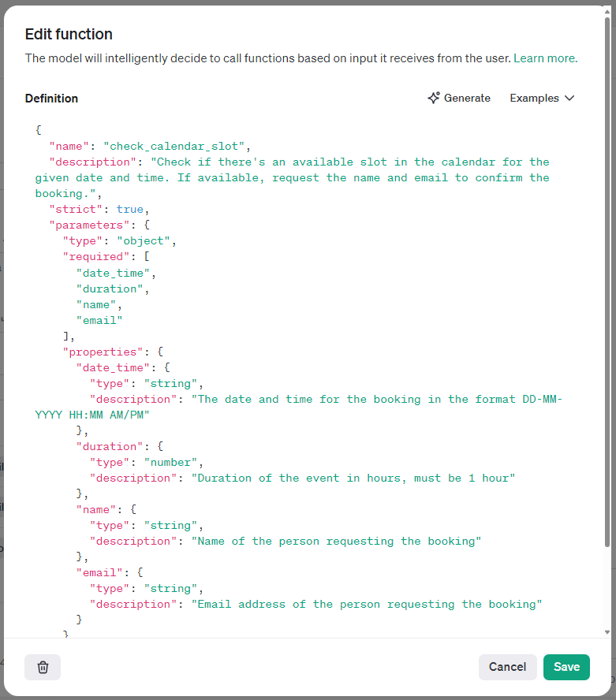Click the "date_time" property key

(113, 368)
